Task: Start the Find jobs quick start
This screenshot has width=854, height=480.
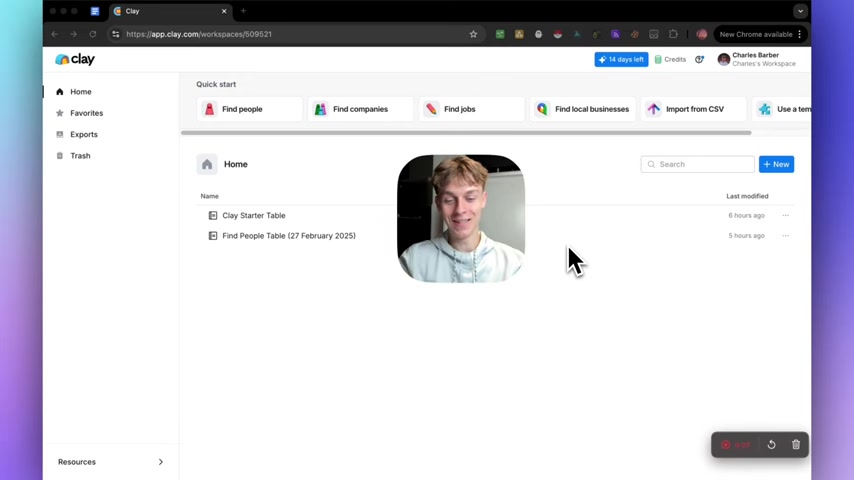Action: 472,109
